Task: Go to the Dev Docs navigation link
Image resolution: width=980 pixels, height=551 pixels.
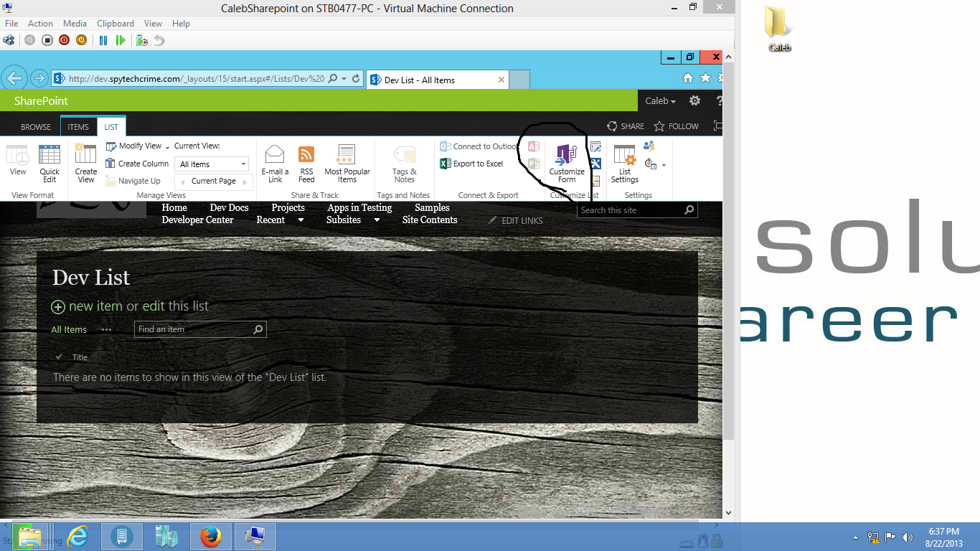Action: point(229,208)
